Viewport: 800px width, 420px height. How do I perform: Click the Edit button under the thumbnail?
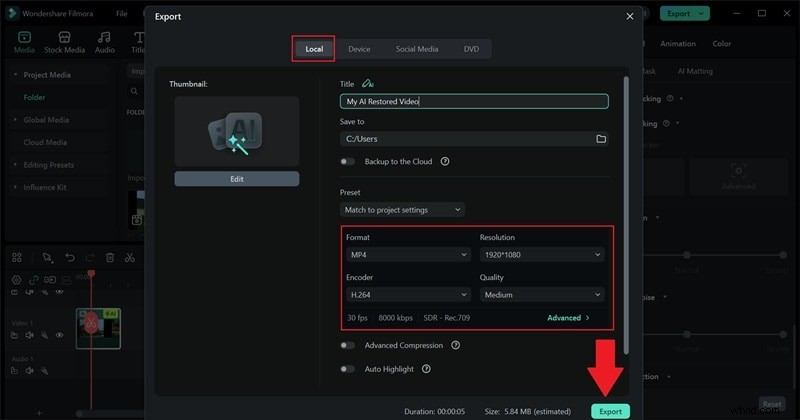pos(236,179)
